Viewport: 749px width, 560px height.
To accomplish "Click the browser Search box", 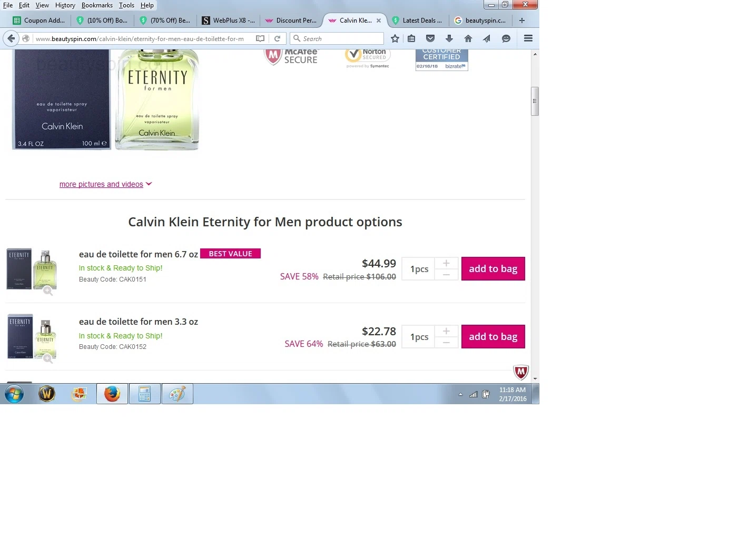I will coord(337,38).
